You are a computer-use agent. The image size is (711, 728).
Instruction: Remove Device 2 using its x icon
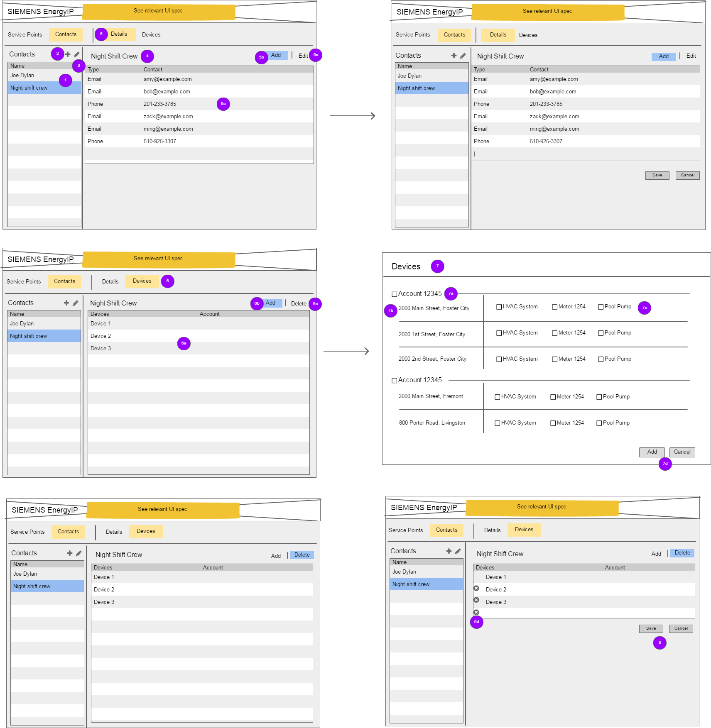pyautogui.click(x=476, y=588)
